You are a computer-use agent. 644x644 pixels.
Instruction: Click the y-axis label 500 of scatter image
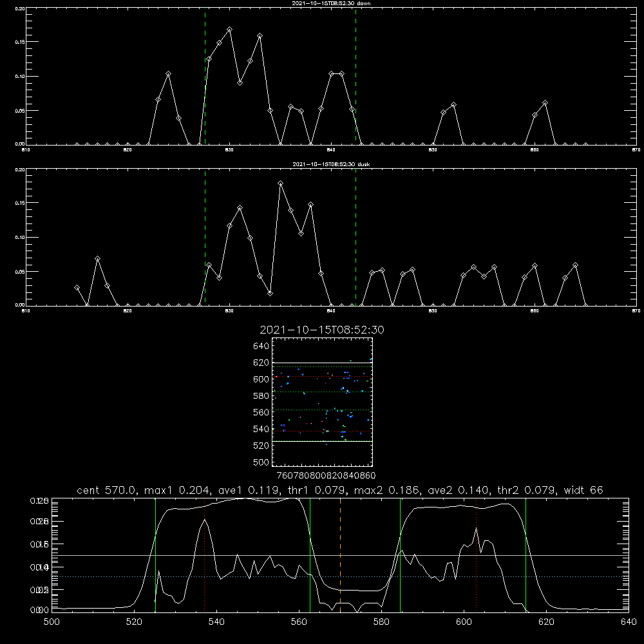pyautogui.click(x=261, y=462)
